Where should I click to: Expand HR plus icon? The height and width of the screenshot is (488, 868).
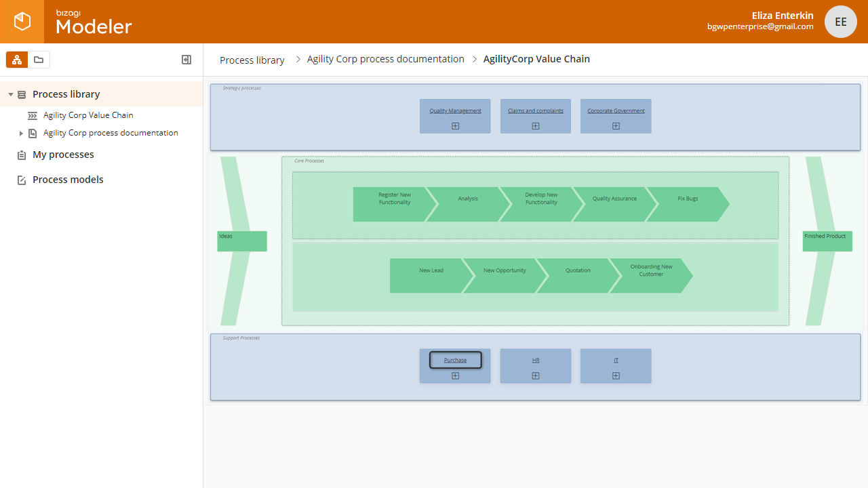click(536, 375)
